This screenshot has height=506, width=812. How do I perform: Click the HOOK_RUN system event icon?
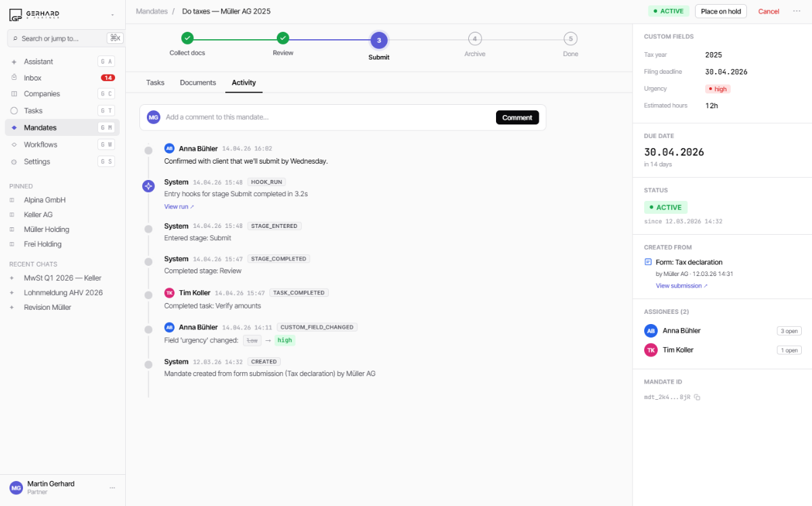[148, 186]
